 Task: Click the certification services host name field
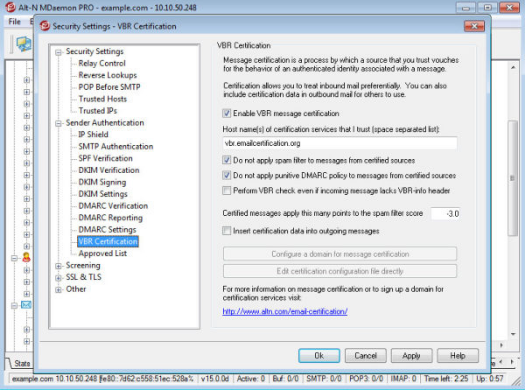[339, 143]
